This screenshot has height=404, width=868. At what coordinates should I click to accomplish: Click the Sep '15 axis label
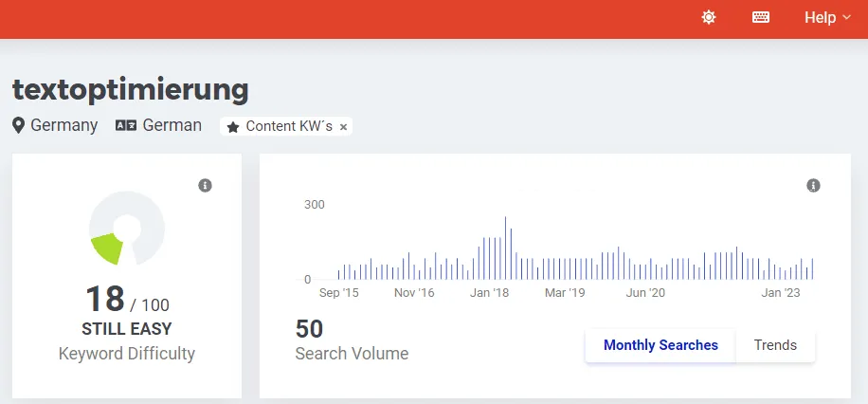[x=339, y=293]
